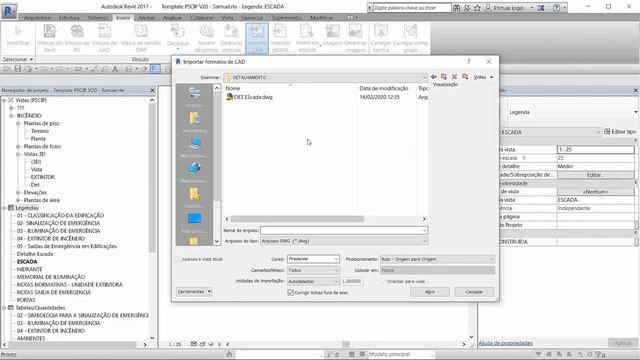This screenshot has height=360, width=640.
Task: Collapse the Legendas tree node
Action: (x=4, y=208)
